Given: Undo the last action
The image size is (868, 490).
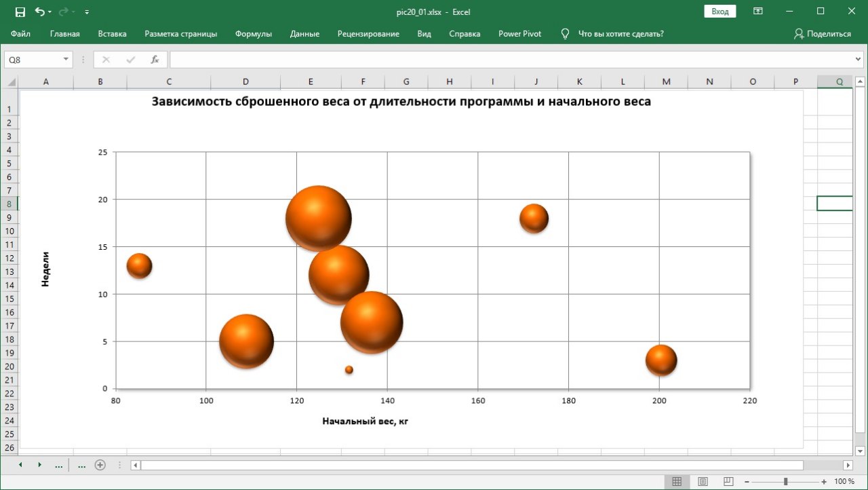Looking at the screenshot, I should coord(39,12).
